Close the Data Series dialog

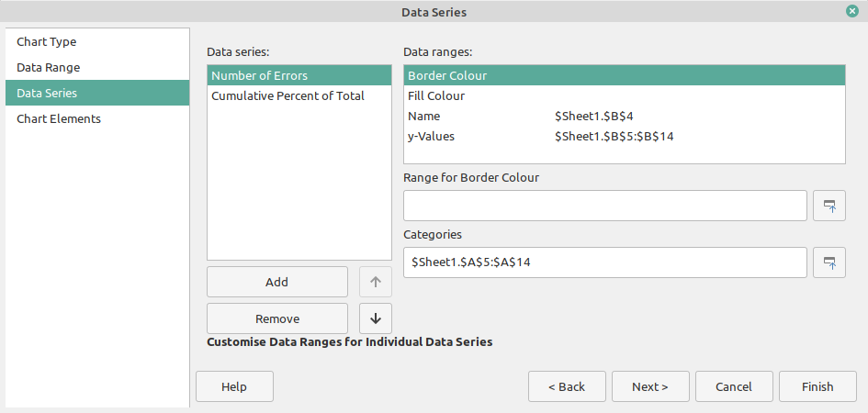[852, 11]
